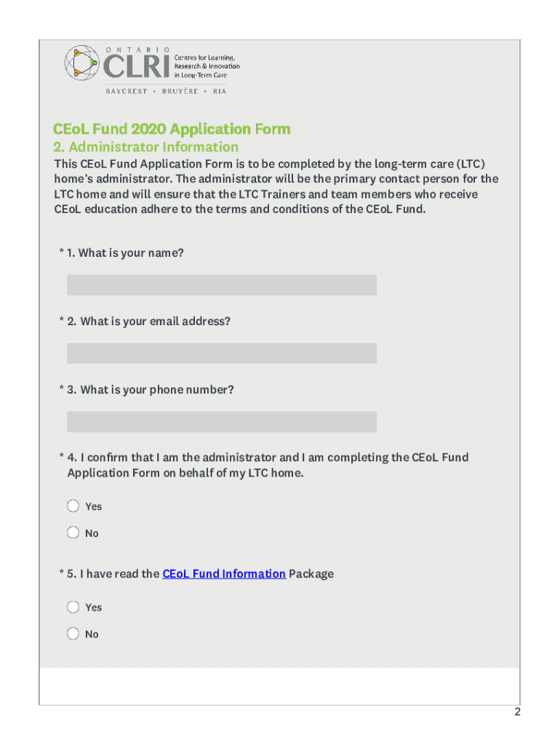Image resolution: width=560 pixels, height=745 pixels.
Task: Click the 'Centres for Learning, Research & Innovation' tagline
Action: [x=206, y=66]
